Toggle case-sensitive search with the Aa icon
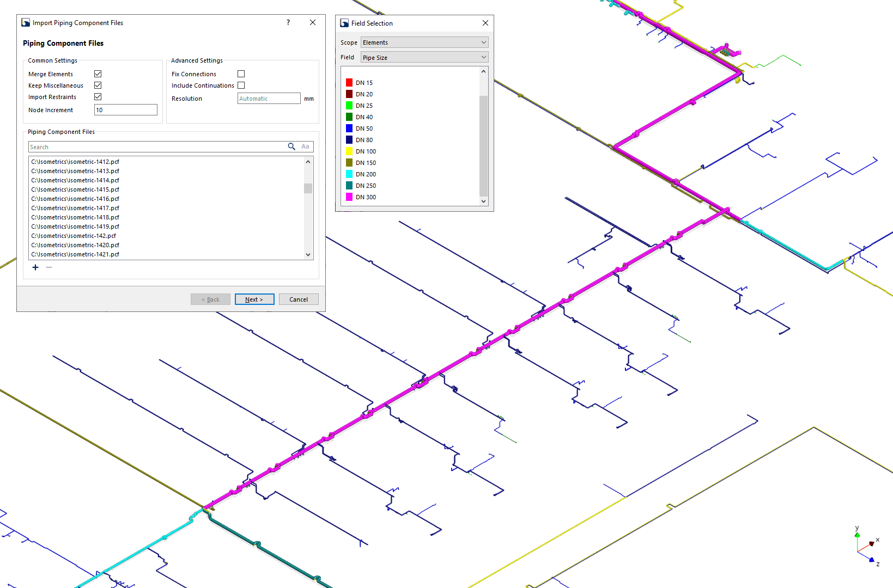This screenshot has height=588, width=893. pos(305,146)
